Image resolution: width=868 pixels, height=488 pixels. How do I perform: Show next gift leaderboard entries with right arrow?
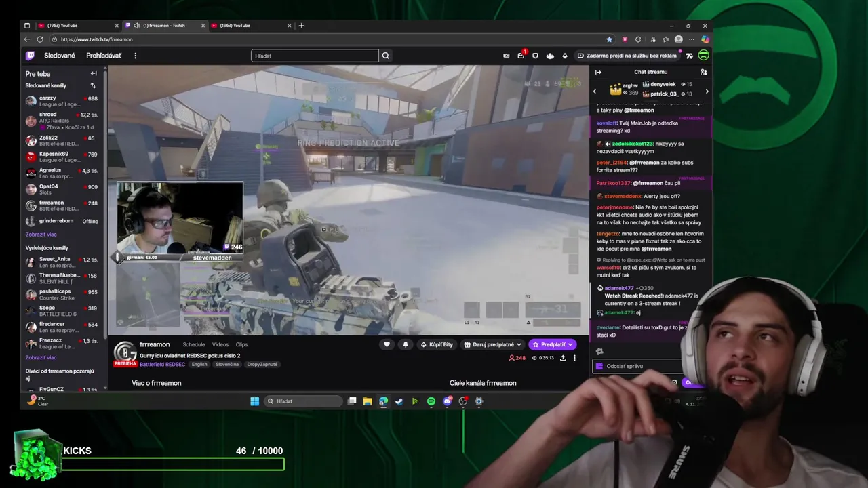coord(707,91)
